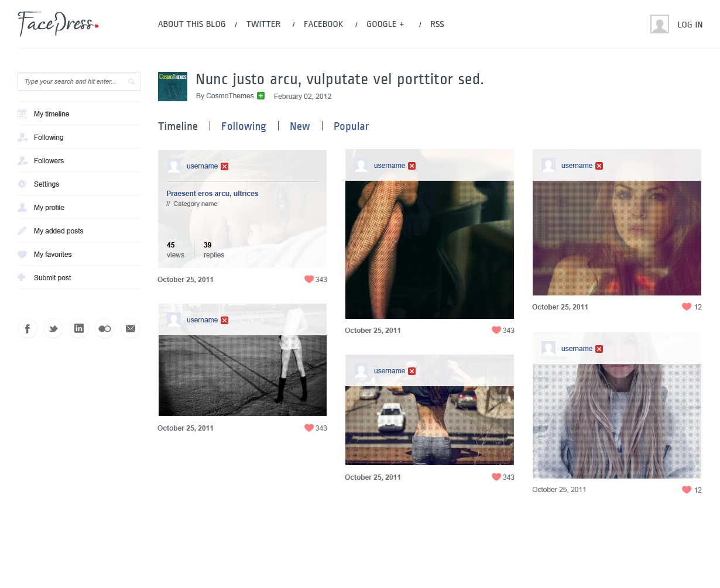Open the My added posts link

point(59,231)
